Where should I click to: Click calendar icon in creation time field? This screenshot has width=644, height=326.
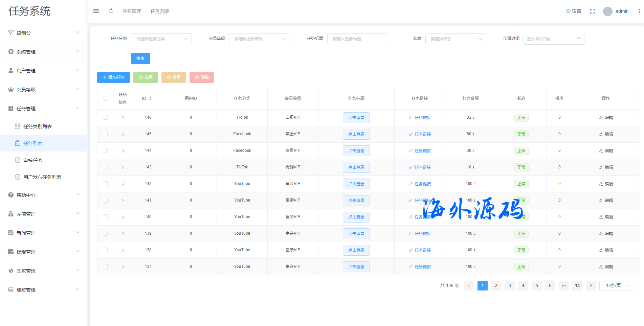tap(579, 39)
